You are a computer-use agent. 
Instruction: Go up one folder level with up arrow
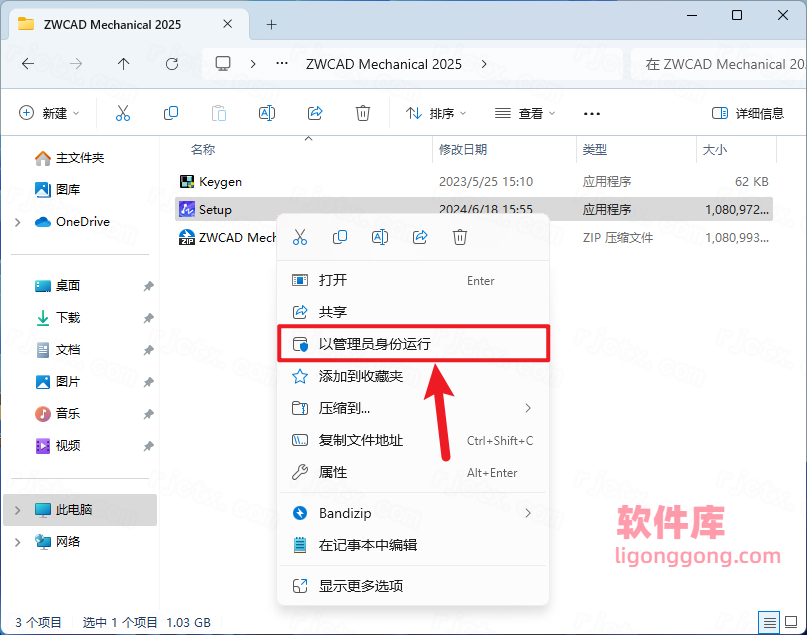pos(124,64)
